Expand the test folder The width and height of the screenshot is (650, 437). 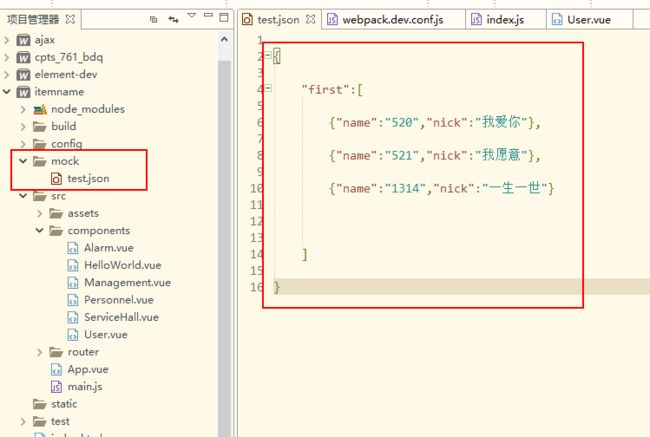coord(23,422)
